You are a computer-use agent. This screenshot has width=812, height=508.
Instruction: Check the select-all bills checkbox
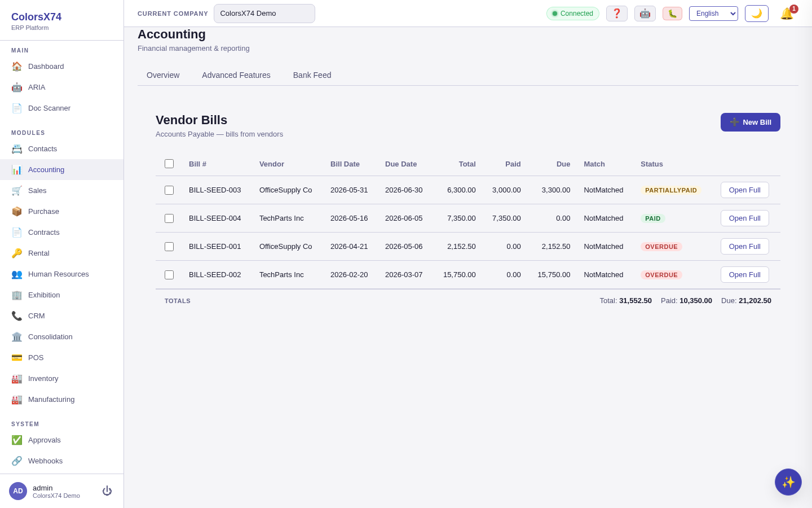[x=169, y=164]
